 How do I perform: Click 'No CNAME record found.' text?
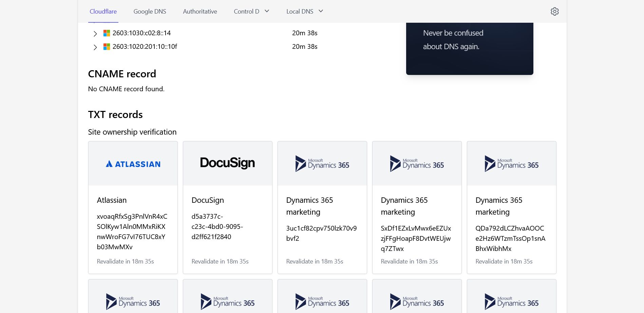pos(126,89)
